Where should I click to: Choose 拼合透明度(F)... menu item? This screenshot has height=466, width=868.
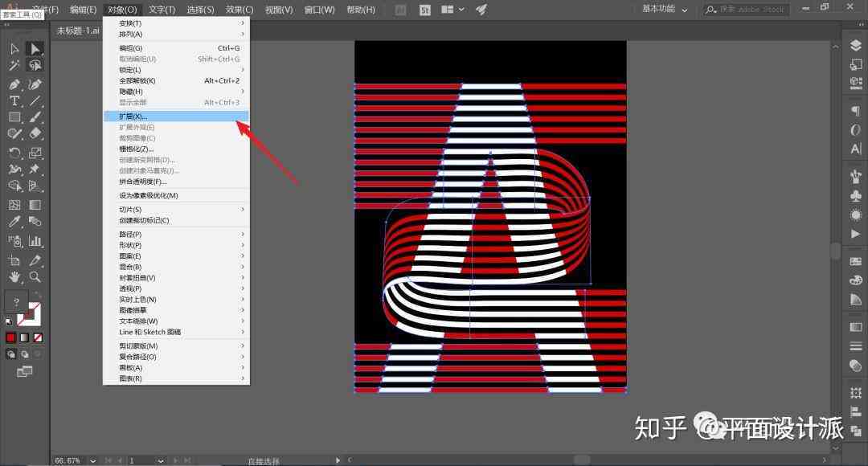point(176,182)
